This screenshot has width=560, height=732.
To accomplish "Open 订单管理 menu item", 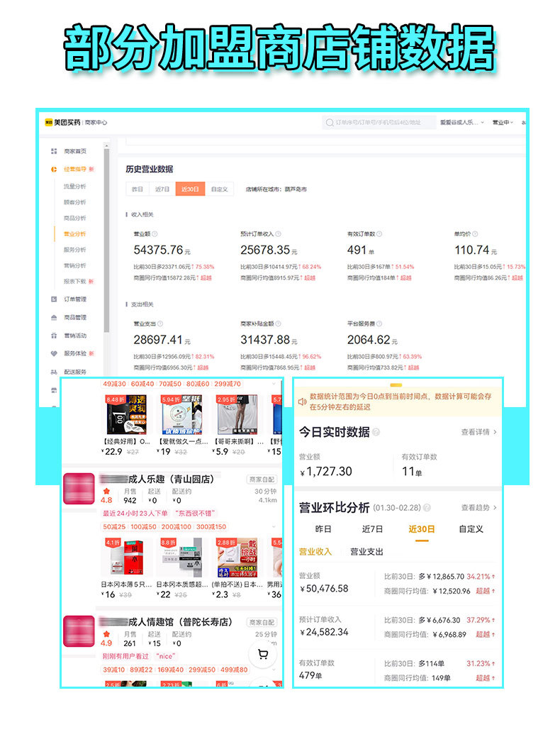I will coord(75,299).
